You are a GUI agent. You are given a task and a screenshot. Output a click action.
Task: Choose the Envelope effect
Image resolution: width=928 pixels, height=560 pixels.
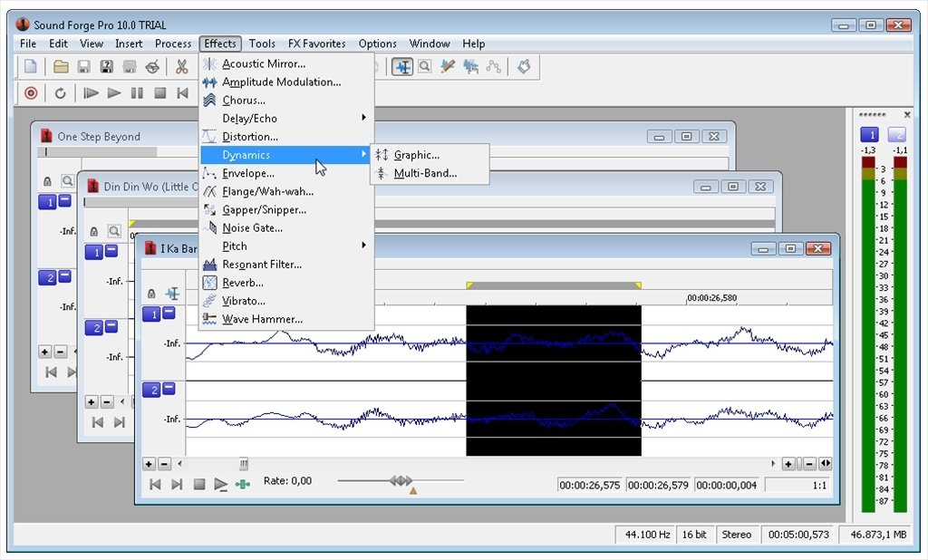tap(287, 173)
